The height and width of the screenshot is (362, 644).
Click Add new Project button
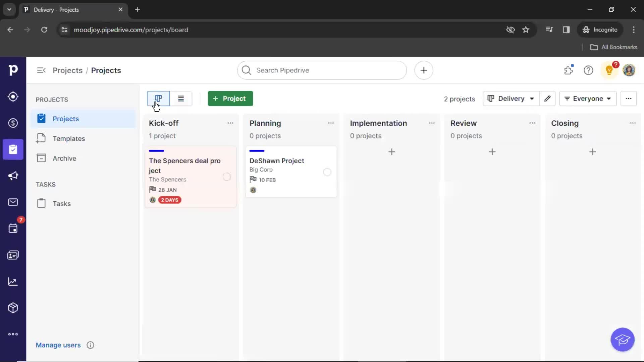[x=229, y=98]
